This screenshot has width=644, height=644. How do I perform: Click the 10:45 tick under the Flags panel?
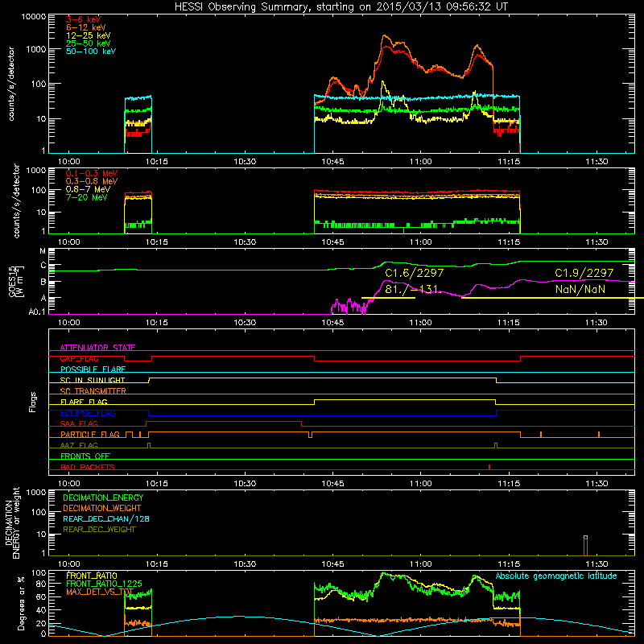click(332, 484)
